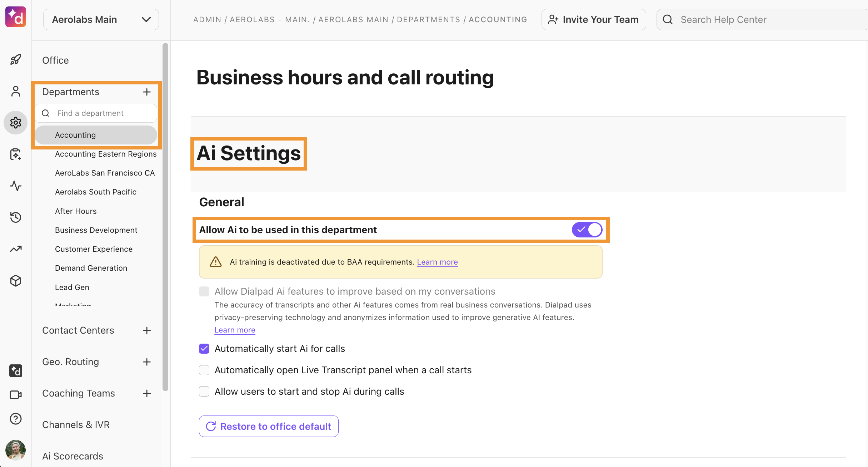Select the Lead Gen department
868x467 pixels.
pos(72,287)
